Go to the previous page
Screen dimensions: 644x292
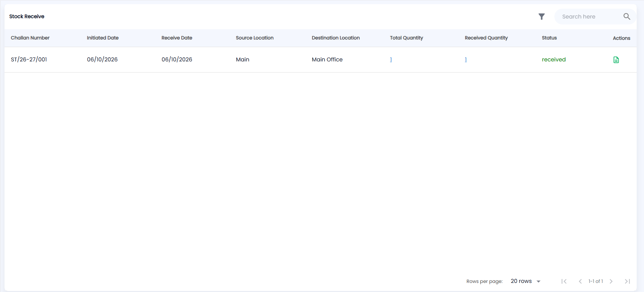point(580,281)
